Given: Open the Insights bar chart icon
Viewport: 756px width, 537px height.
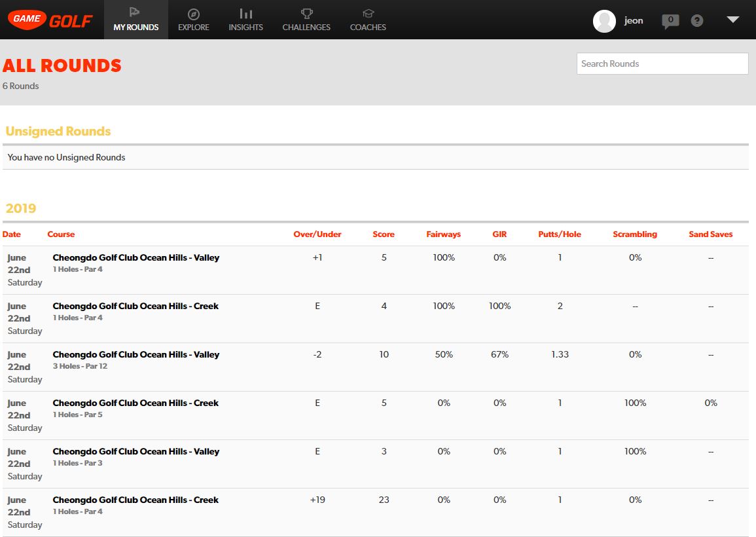Looking at the screenshot, I should click(x=245, y=14).
